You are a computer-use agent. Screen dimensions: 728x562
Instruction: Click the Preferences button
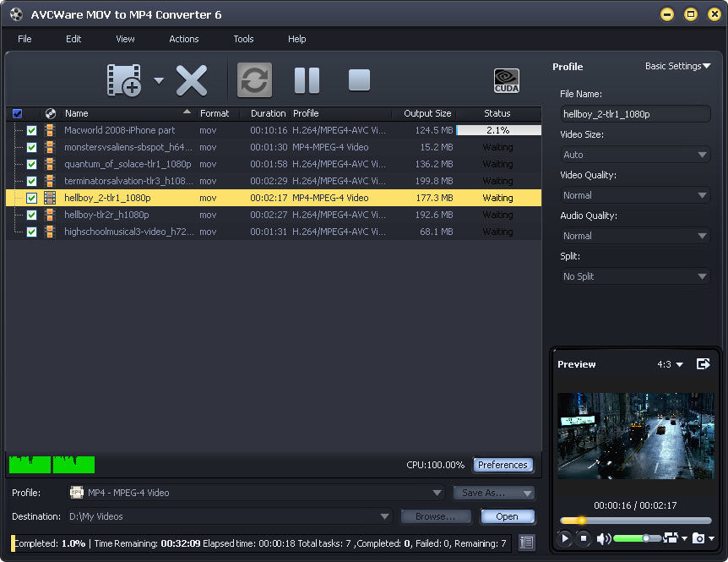(x=503, y=465)
